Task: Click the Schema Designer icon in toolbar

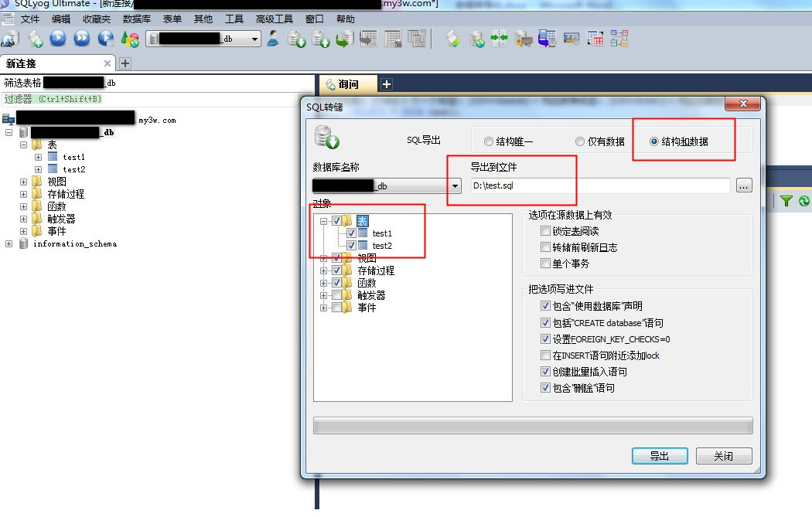Action: point(619,38)
